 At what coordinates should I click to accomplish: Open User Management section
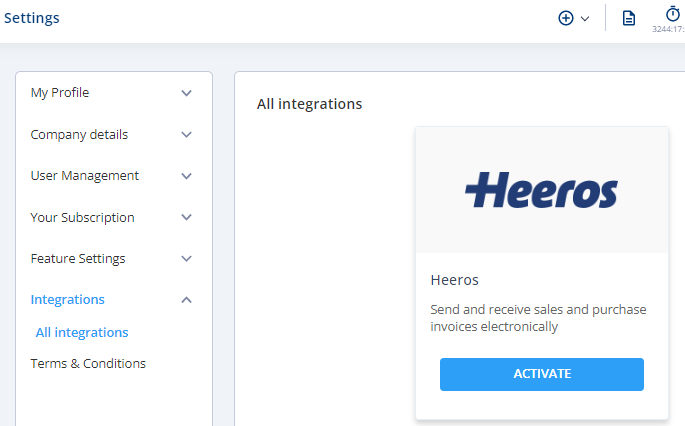point(85,176)
